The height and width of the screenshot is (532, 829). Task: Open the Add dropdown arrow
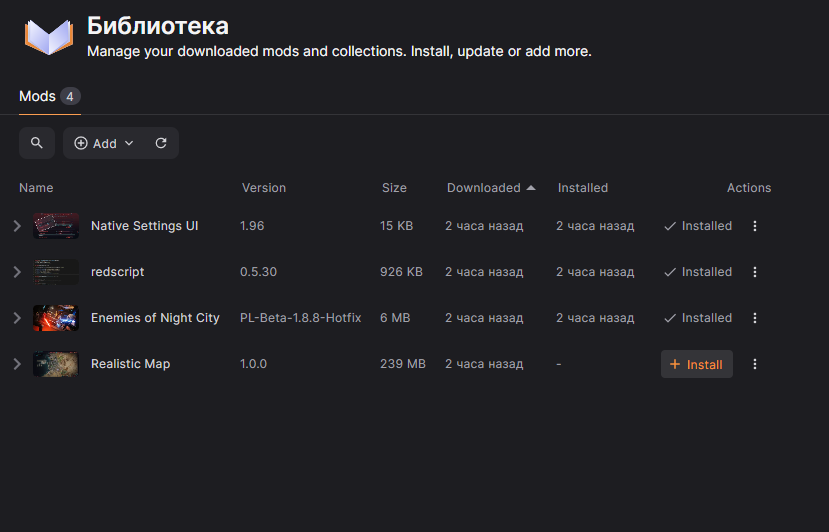point(129,143)
